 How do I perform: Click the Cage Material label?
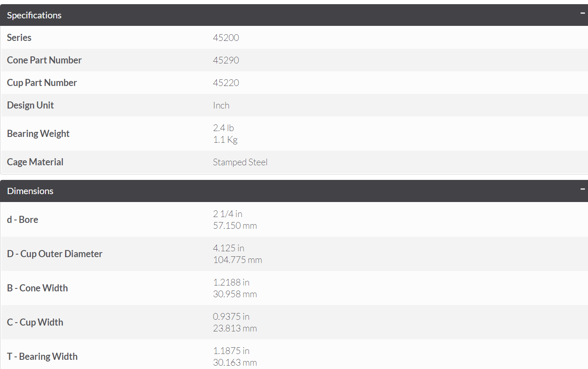pos(35,162)
